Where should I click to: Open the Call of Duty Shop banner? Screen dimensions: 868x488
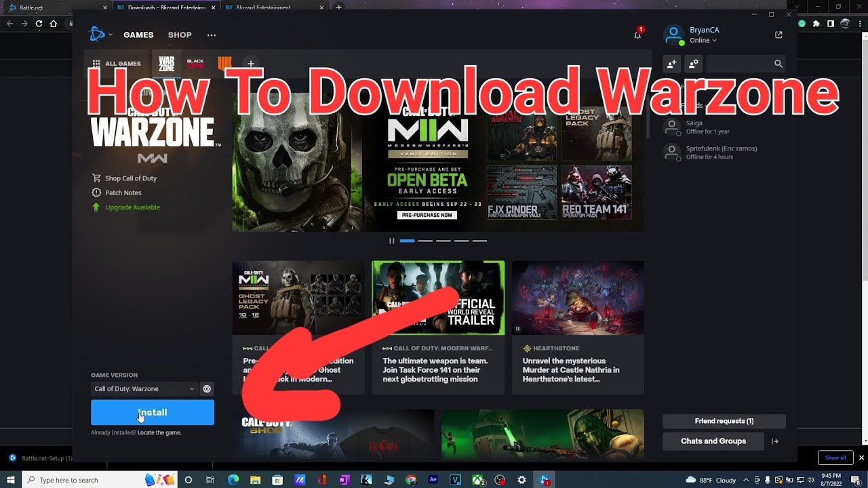pyautogui.click(x=334, y=434)
